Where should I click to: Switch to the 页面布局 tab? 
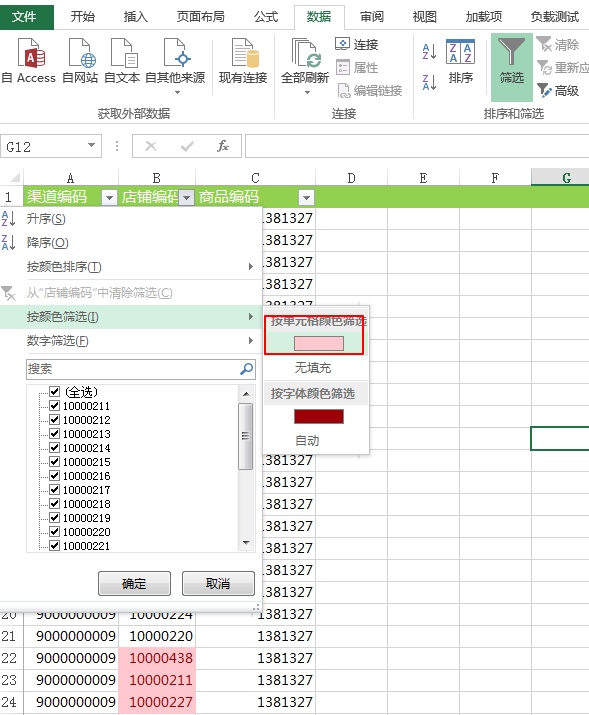[x=201, y=17]
